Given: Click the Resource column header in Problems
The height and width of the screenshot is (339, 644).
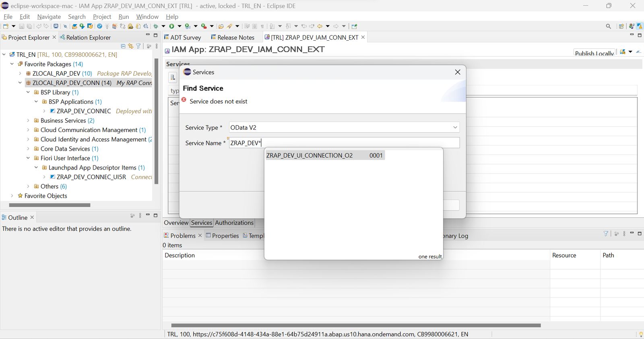Looking at the screenshot, I should 564,255.
